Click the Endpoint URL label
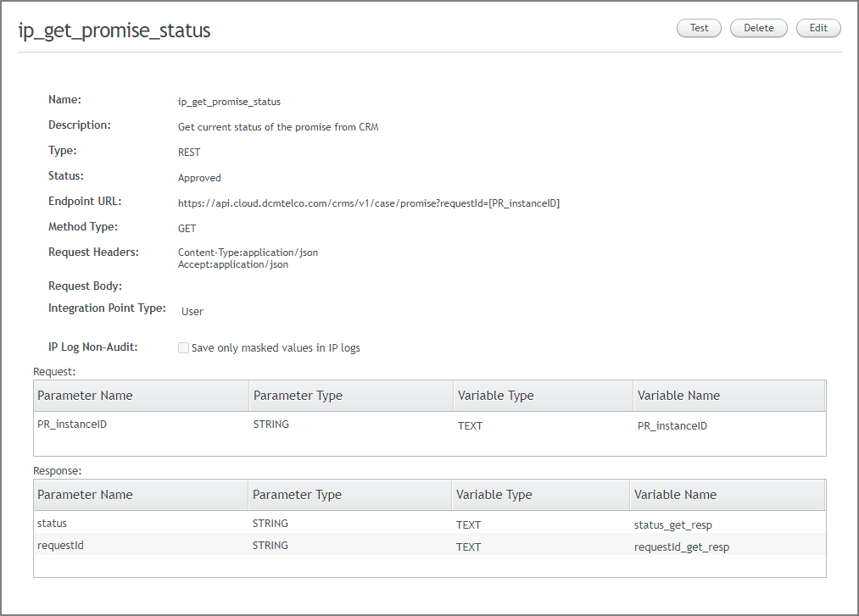 85,201
